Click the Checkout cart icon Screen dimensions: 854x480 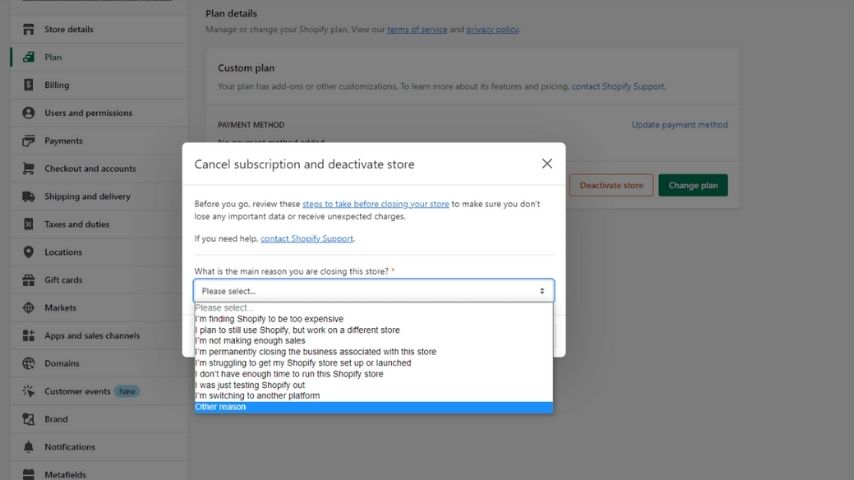[28, 168]
